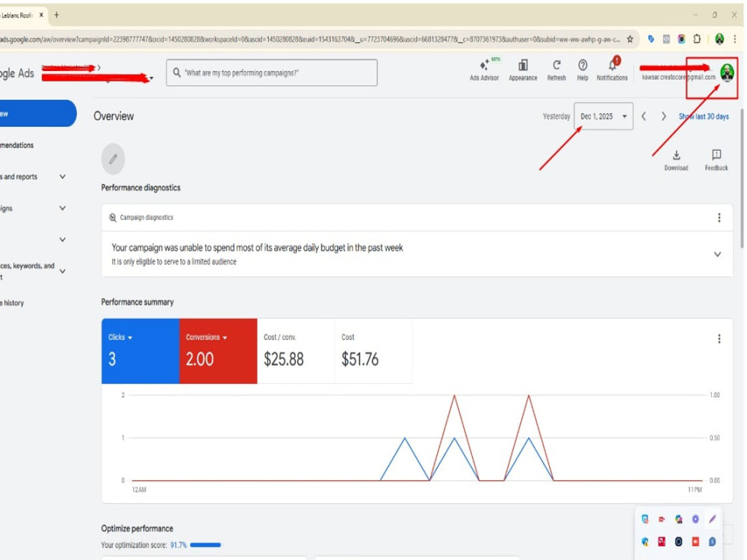The height and width of the screenshot is (560, 747).
Task: Click the campaign search input field
Action: click(272, 72)
